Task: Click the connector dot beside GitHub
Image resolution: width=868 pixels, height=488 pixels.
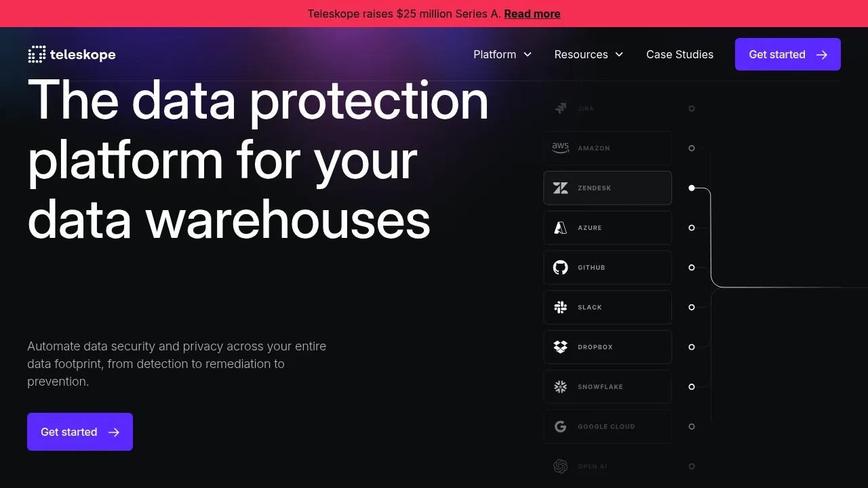Action: [x=692, y=268]
